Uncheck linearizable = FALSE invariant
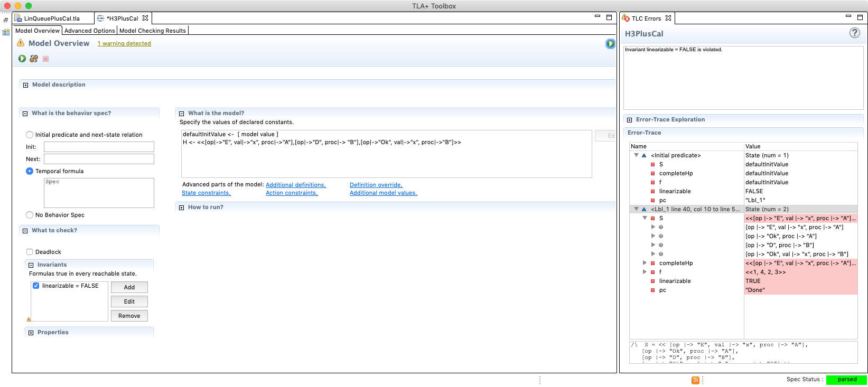868x387 pixels. [36, 286]
